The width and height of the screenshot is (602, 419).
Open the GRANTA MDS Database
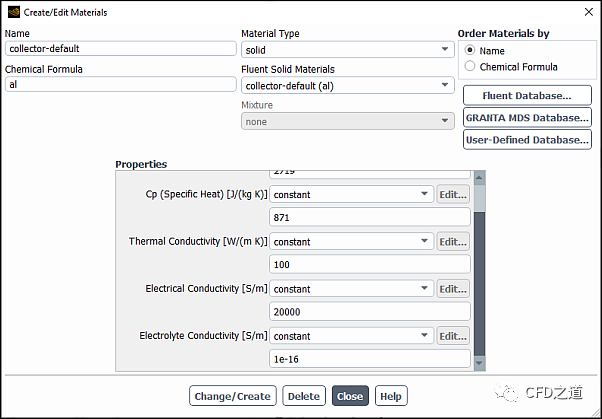coord(527,118)
